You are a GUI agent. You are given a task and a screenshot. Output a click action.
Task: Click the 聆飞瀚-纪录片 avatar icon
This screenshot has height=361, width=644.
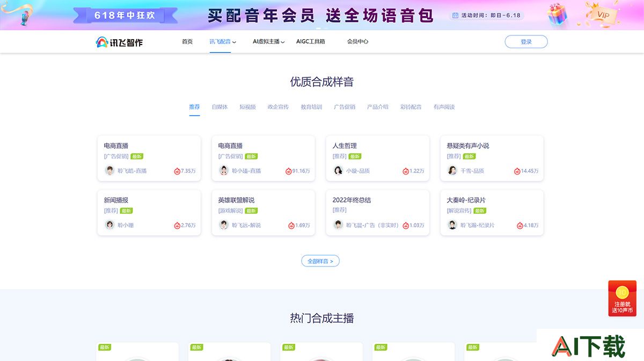pyautogui.click(x=452, y=225)
